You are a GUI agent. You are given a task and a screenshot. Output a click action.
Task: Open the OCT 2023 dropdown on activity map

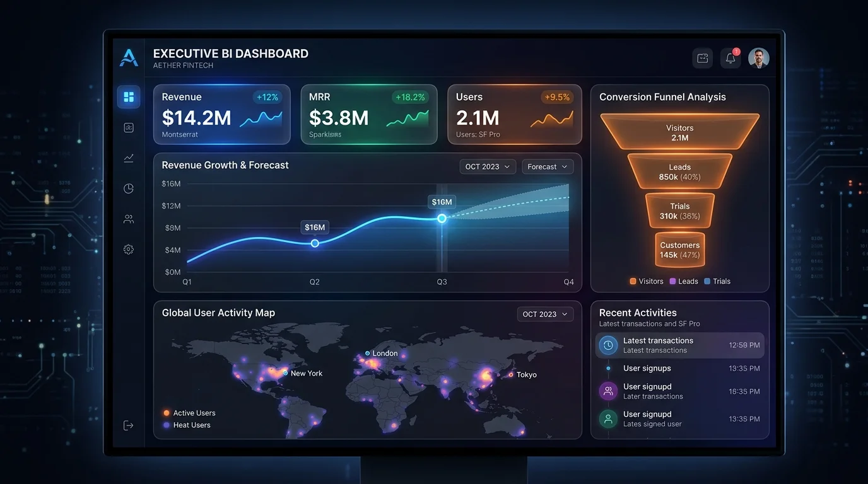pos(546,314)
